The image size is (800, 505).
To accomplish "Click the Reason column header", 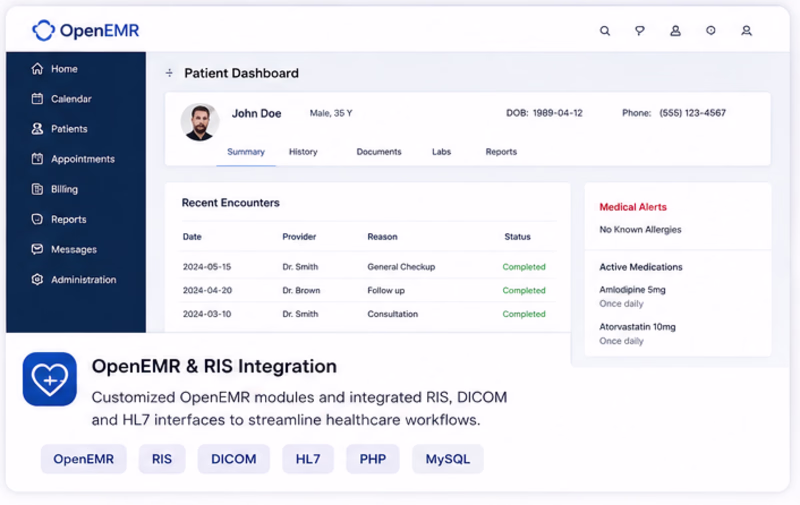I will pos(382,237).
